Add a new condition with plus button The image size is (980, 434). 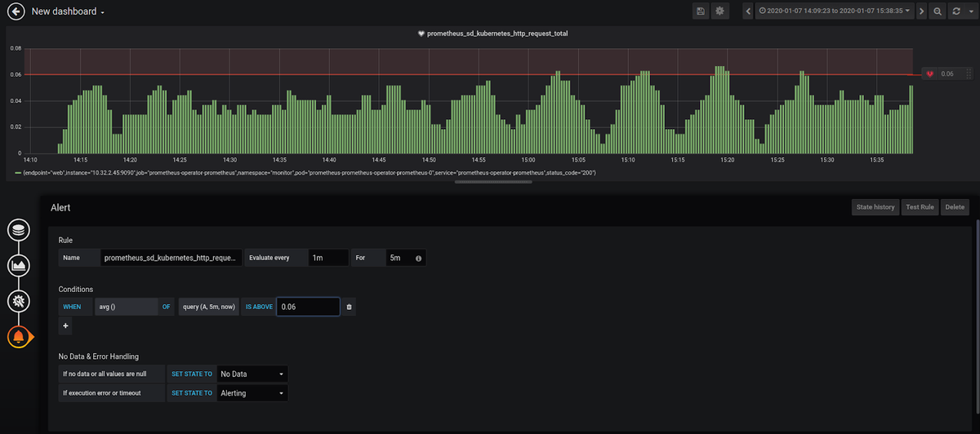tap(65, 326)
